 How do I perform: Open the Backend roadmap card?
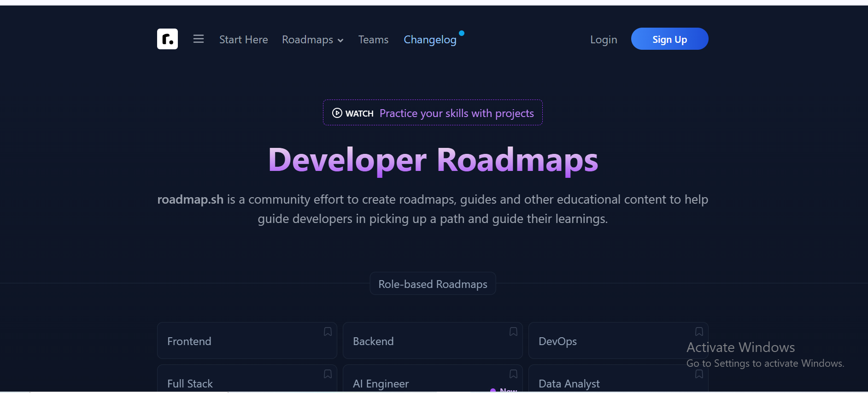point(433,340)
